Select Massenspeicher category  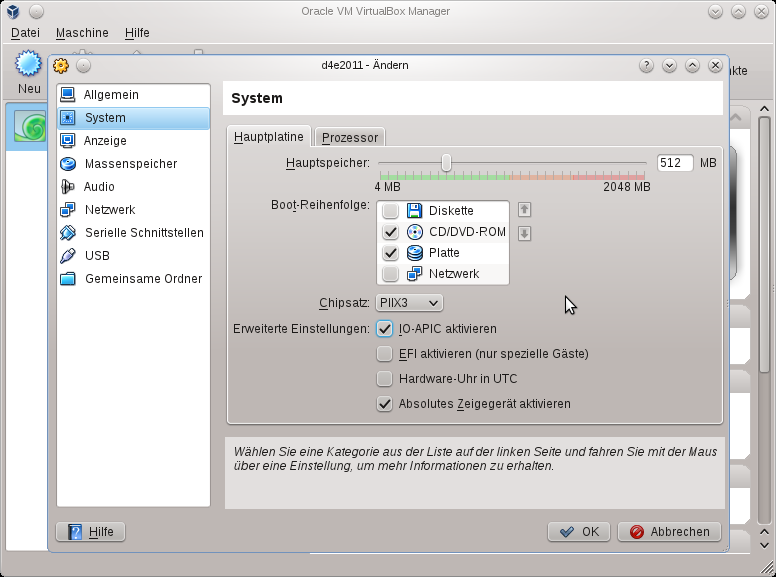pyautogui.click(x=134, y=164)
